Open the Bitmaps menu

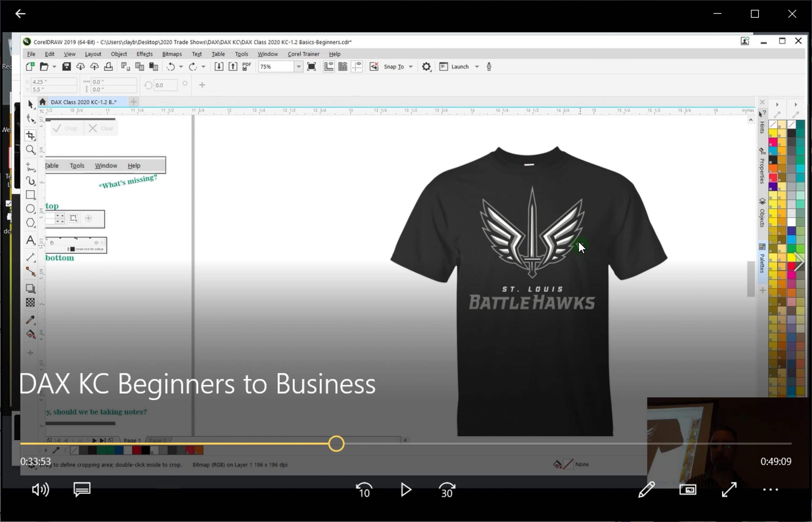point(172,54)
